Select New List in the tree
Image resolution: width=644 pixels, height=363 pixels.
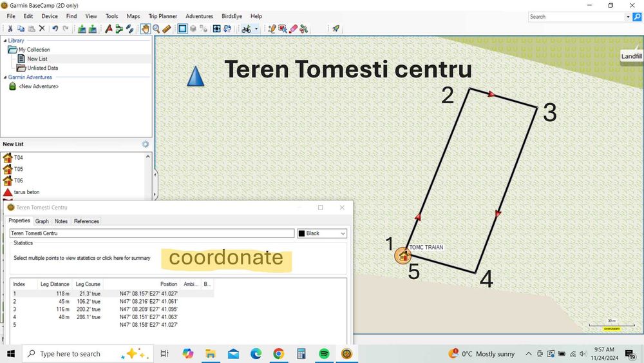[37, 59]
